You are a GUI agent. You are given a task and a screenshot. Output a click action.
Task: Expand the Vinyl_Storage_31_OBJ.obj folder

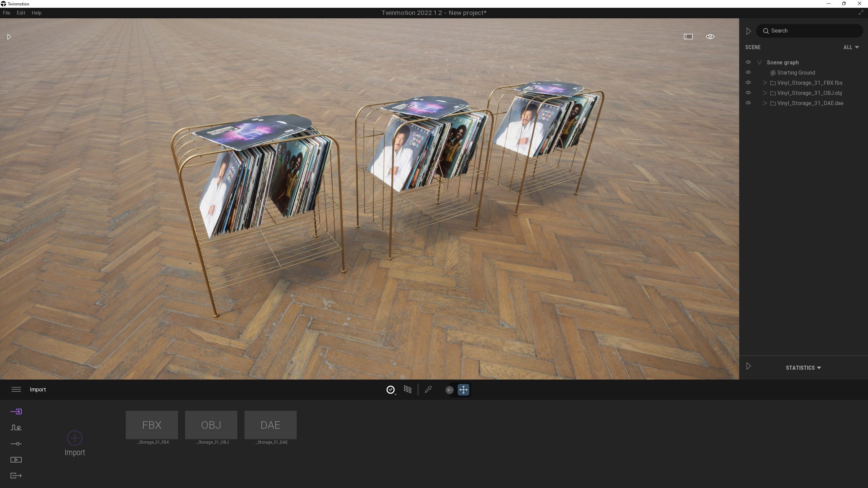(765, 93)
